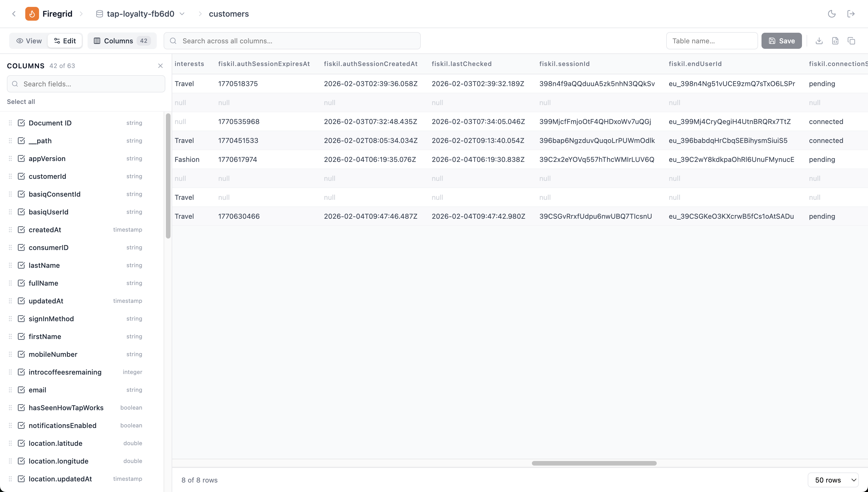Click the Firegrid flame logo

pyautogui.click(x=32, y=14)
